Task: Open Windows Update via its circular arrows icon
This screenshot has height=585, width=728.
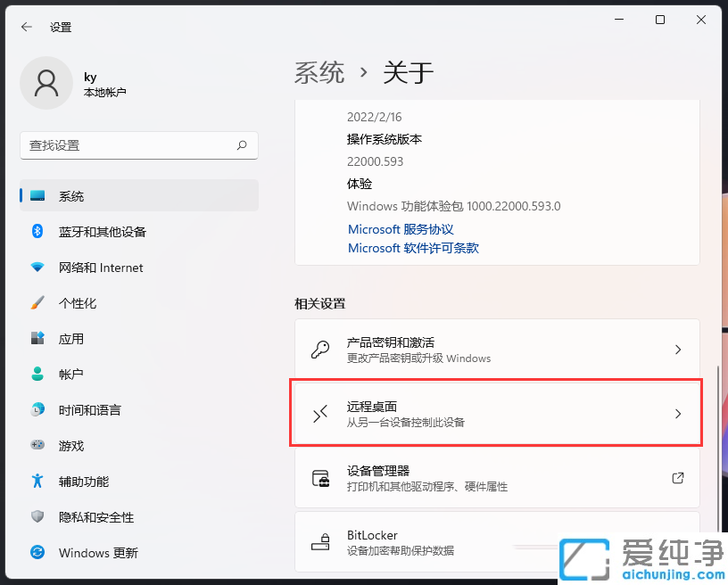Action: [x=37, y=553]
